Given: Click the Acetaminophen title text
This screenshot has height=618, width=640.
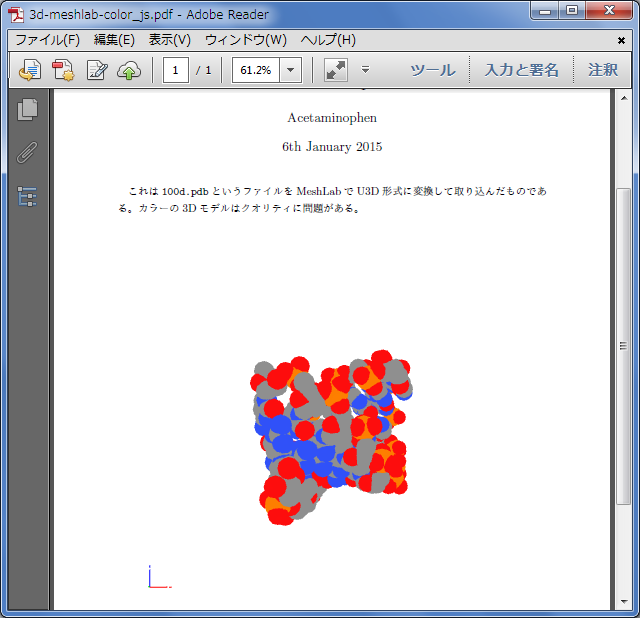Looking at the screenshot, I should pyautogui.click(x=332, y=118).
